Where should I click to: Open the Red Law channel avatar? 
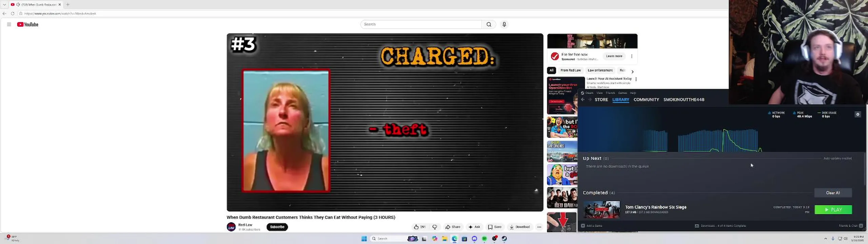pos(231,227)
